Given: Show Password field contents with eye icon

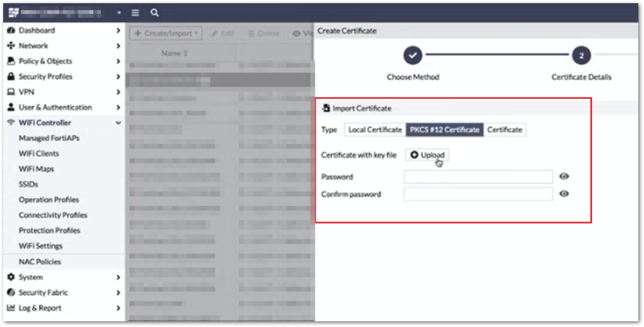Looking at the screenshot, I should coord(564,177).
